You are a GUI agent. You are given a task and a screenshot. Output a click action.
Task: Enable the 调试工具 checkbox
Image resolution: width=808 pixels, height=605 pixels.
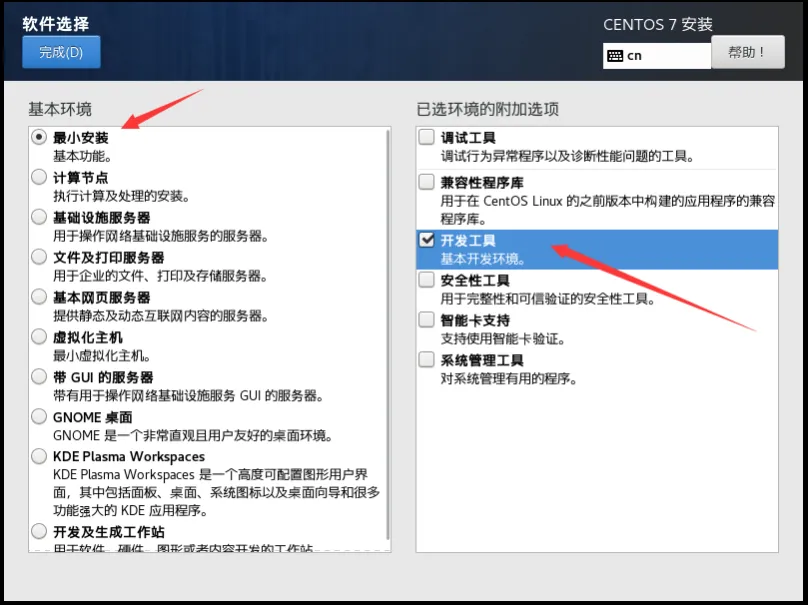coord(427,137)
